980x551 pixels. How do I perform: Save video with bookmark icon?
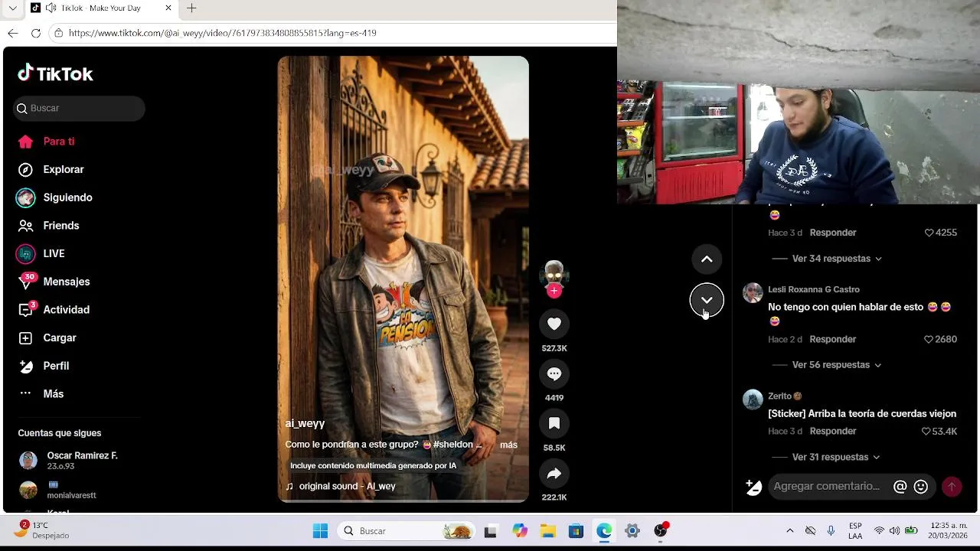tap(554, 423)
